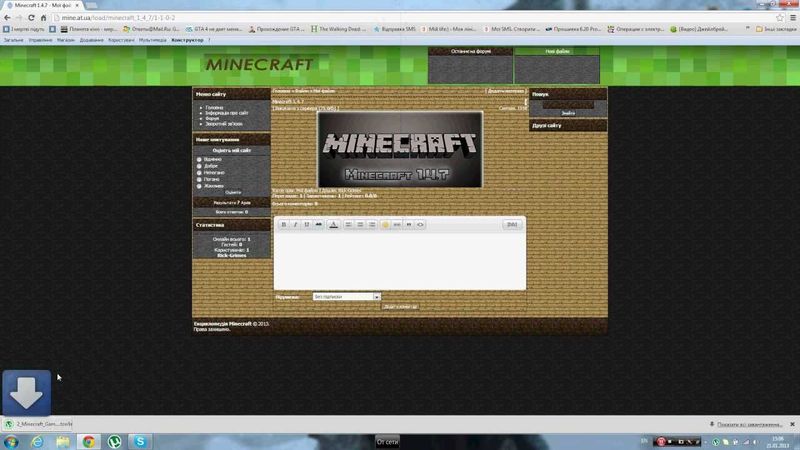The image size is (800, 450).
Task: Open downloaded Minecraft file in downloads bar
Action: click(38, 424)
